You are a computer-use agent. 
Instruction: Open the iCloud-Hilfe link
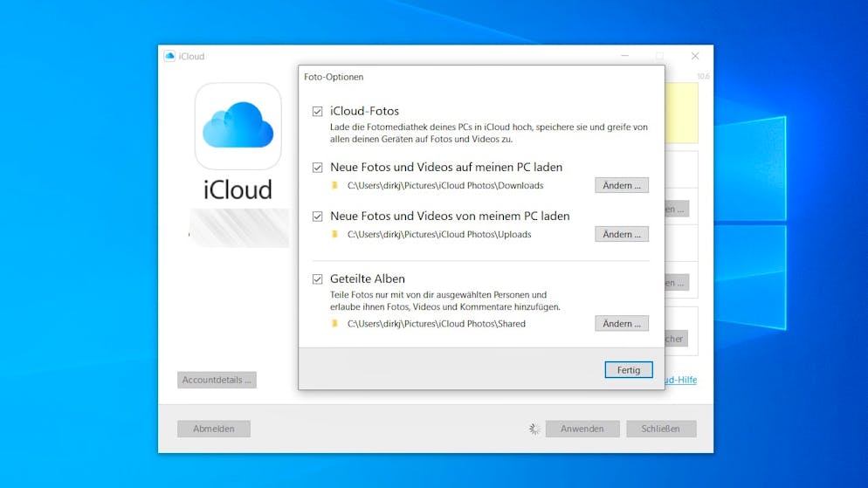[681, 380]
